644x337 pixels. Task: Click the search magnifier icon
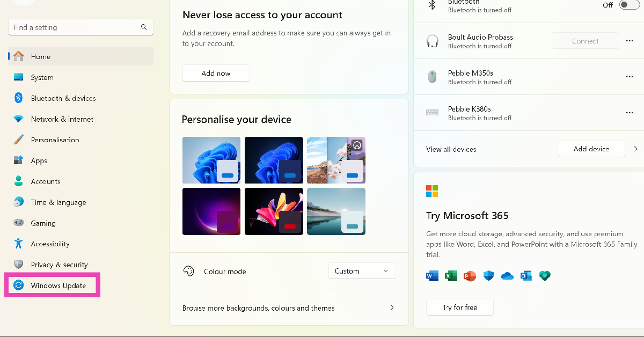[144, 27]
